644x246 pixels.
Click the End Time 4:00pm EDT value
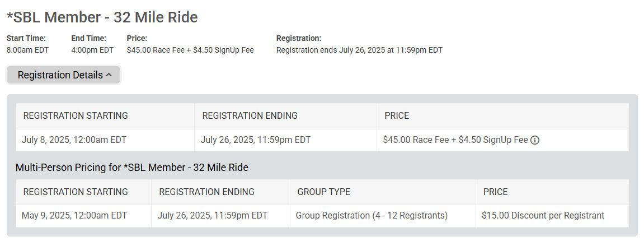[92, 50]
